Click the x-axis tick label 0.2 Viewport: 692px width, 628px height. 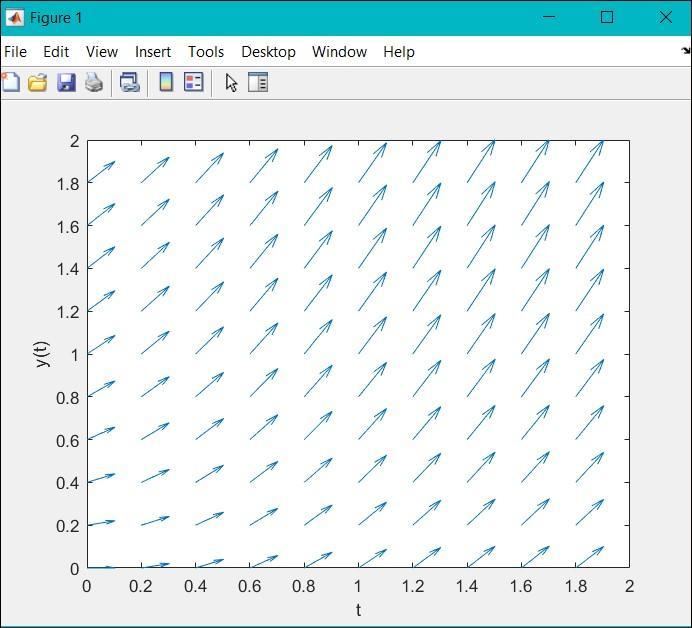(x=141, y=586)
